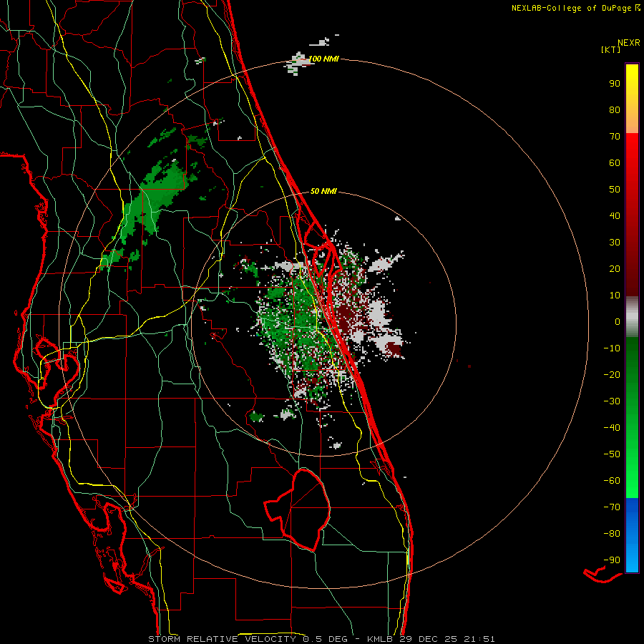This screenshot has width=644, height=644.
Task: Click the positive 30 value on velocity scale
Action: pyautogui.click(x=615, y=243)
